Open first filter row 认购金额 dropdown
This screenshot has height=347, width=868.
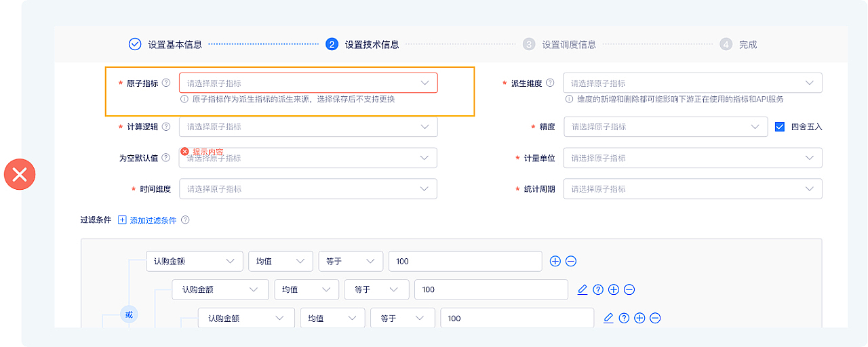[x=195, y=261]
